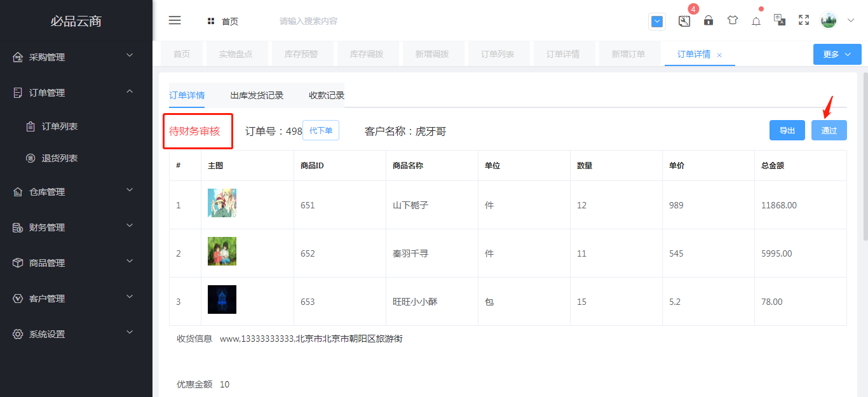Switch language with the translate icon

(x=780, y=20)
